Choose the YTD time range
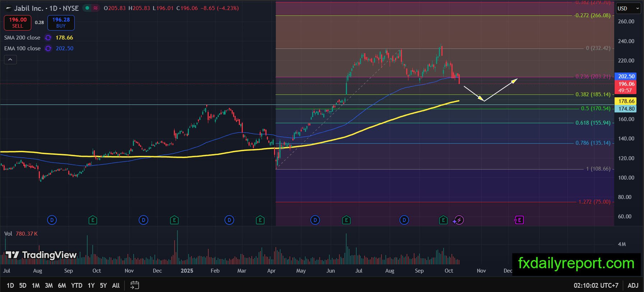The image size is (644, 292). (77, 285)
